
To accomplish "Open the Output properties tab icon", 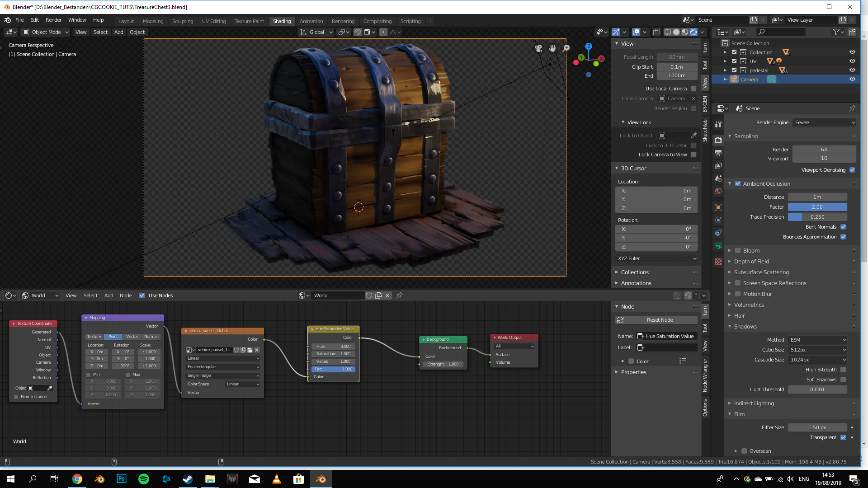I will pos(718,153).
